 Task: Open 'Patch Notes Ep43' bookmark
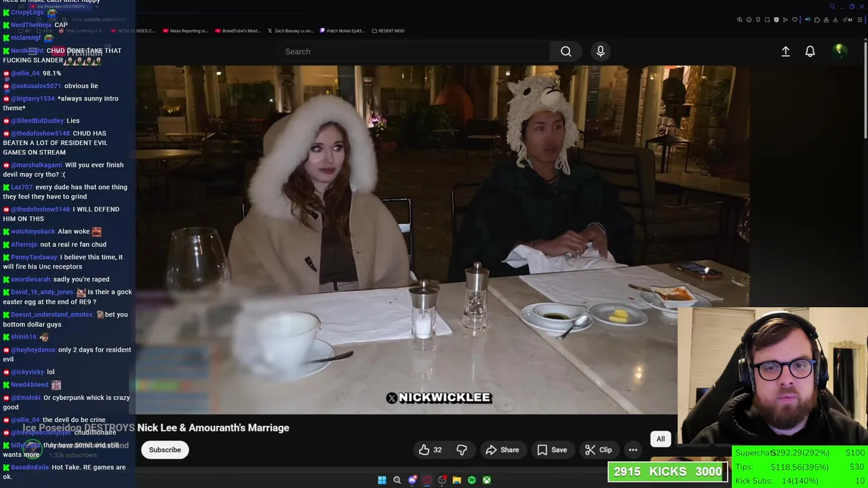pyautogui.click(x=342, y=30)
